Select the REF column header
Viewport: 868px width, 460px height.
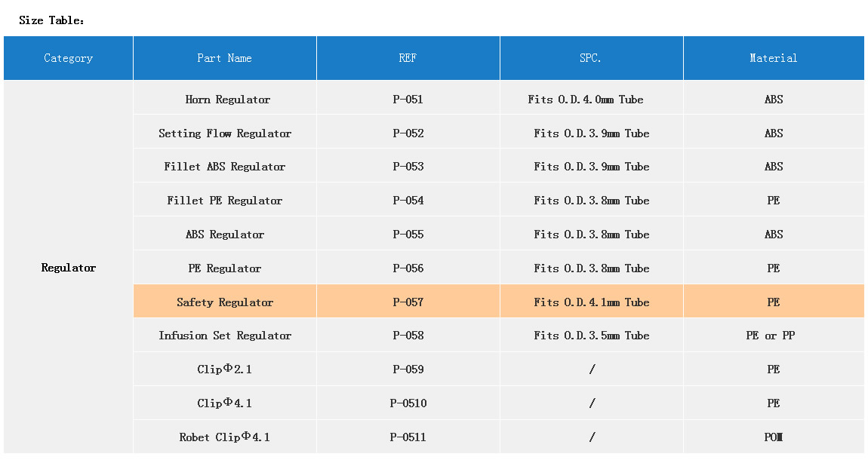408,58
